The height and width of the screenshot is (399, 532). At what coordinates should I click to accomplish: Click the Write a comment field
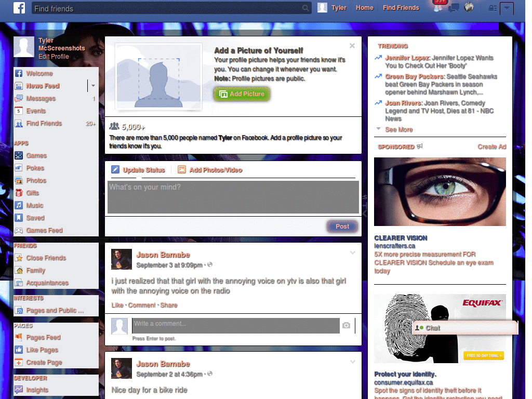tap(236, 326)
